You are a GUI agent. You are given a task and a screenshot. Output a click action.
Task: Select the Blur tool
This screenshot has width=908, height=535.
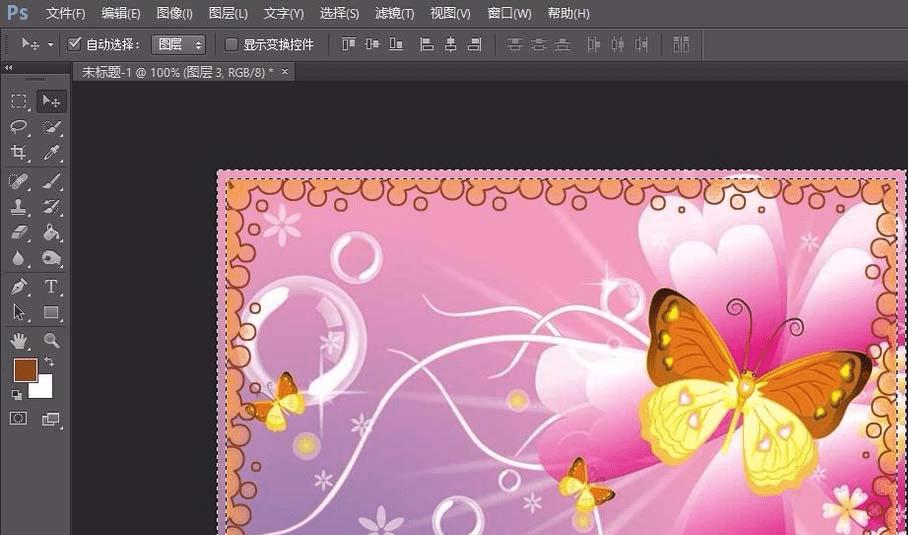point(19,258)
